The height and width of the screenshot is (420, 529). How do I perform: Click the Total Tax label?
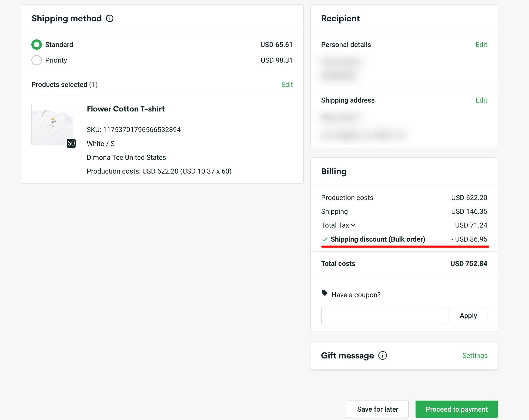tap(335, 225)
